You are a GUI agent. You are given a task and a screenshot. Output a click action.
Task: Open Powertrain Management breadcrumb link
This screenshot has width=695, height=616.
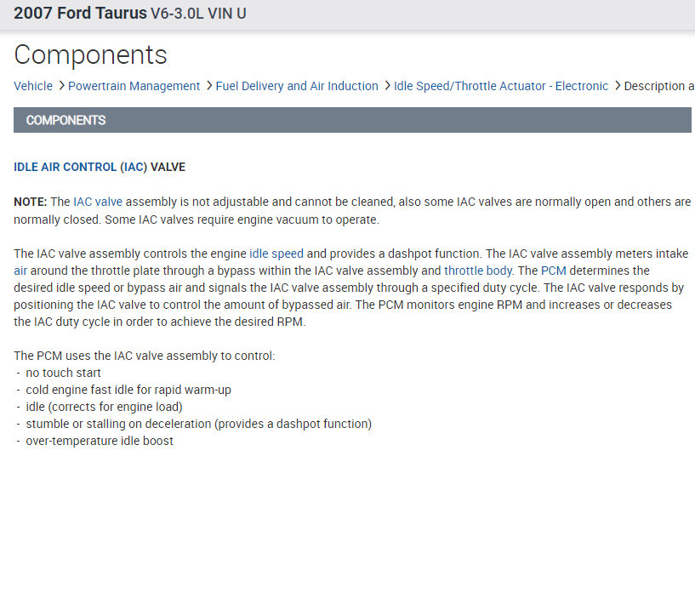[134, 86]
